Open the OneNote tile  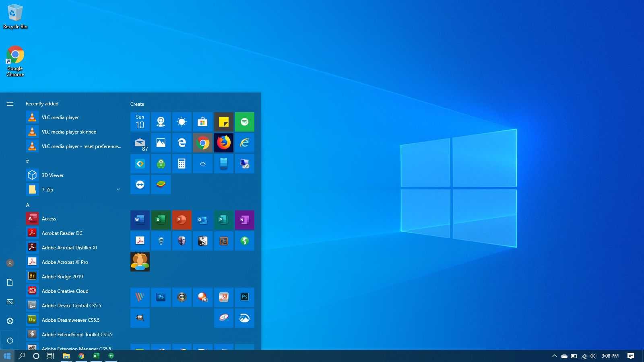tap(245, 220)
